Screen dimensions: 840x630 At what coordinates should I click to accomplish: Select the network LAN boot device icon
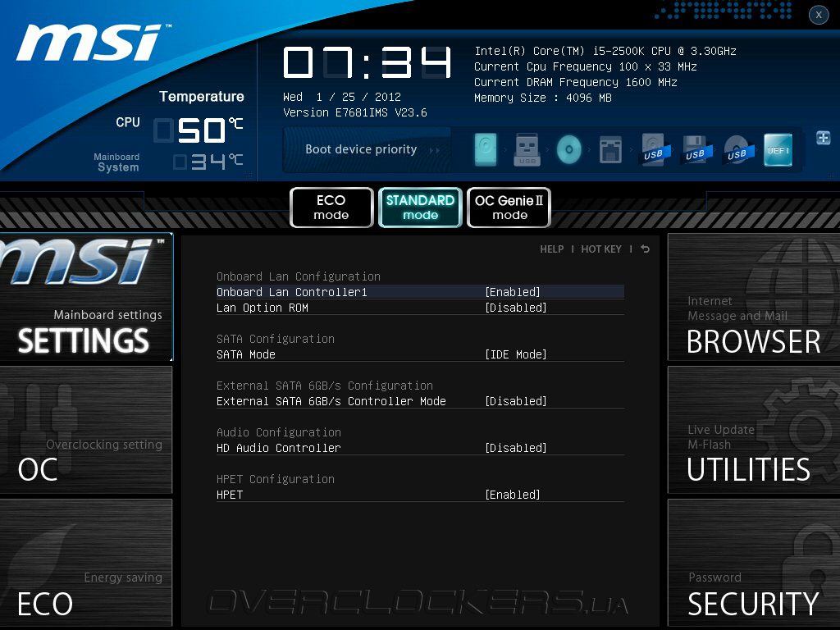610,149
